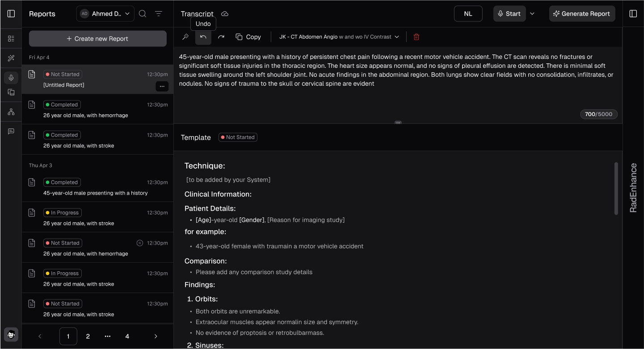Click Extraocular muscles appear normalin line

(277, 322)
